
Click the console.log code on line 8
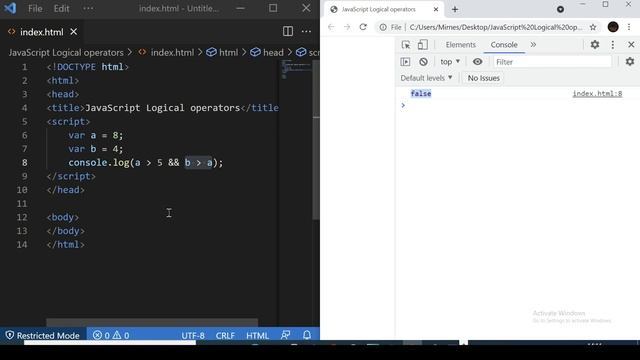pyautogui.click(x=146, y=162)
